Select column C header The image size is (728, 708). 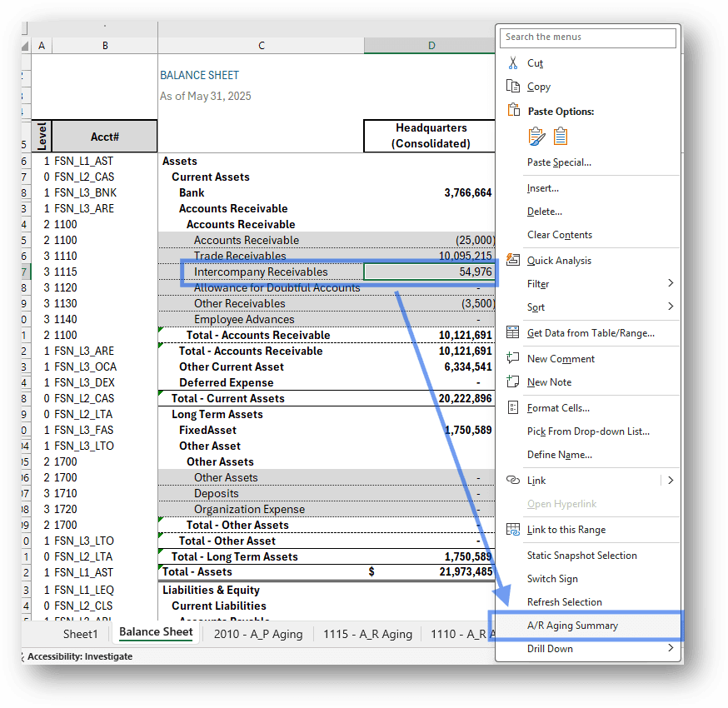(x=262, y=46)
